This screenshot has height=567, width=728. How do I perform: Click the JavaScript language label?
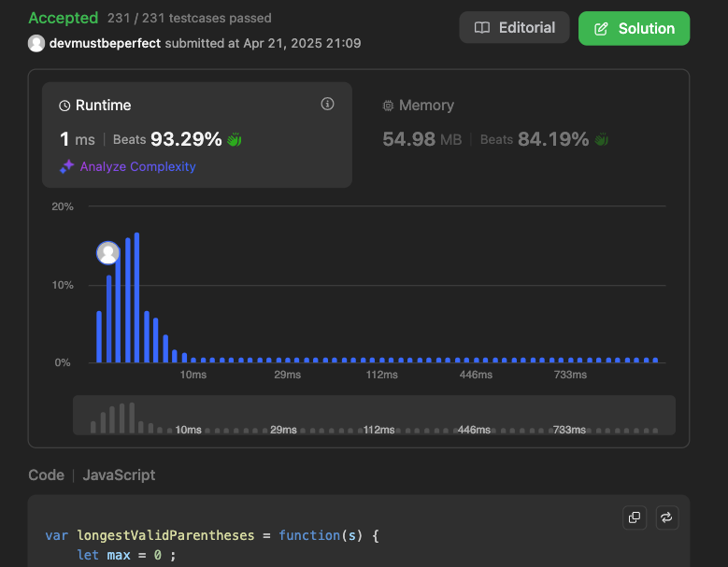(x=119, y=475)
